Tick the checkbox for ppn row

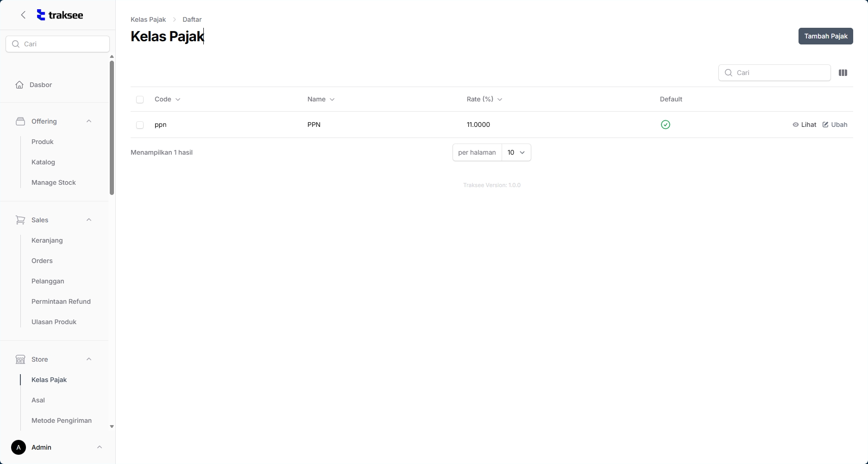coord(140,125)
